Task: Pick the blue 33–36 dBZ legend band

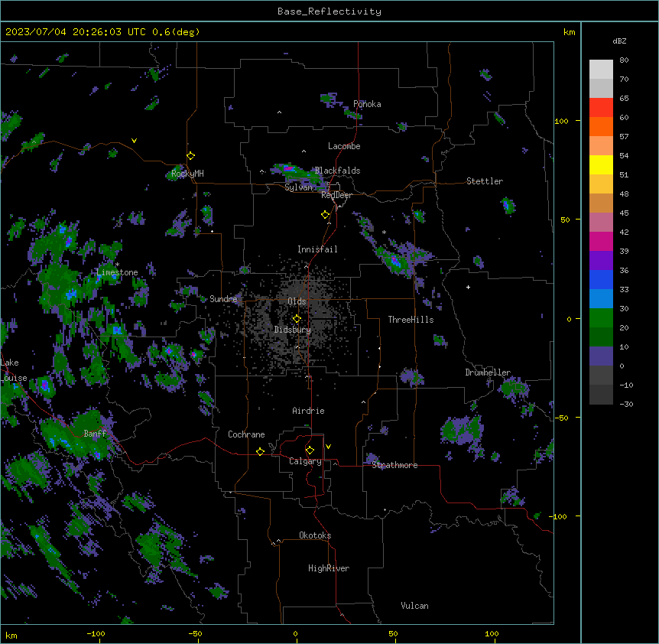Action: point(601,280)
